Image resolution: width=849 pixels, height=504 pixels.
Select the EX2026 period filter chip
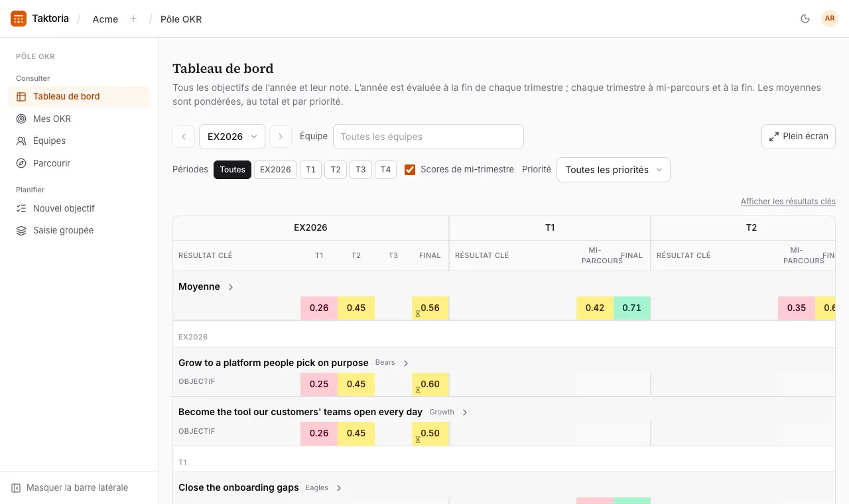click(275, 170)
